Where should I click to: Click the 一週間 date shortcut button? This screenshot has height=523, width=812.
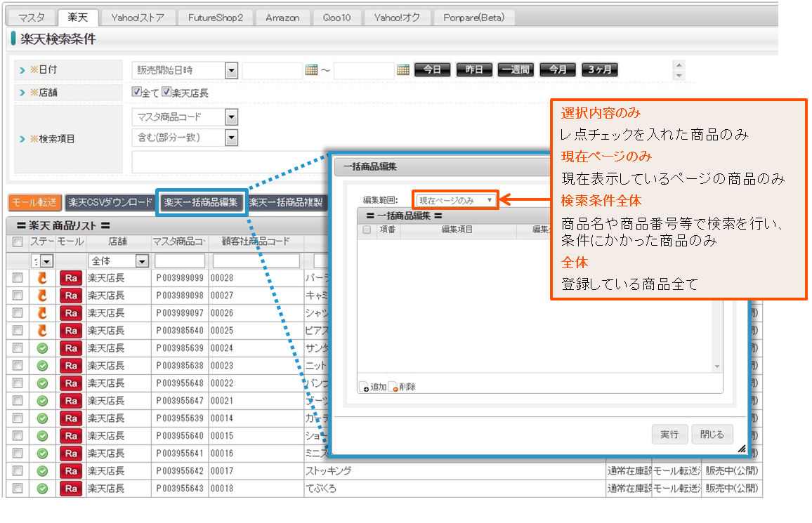click(516, 69)
